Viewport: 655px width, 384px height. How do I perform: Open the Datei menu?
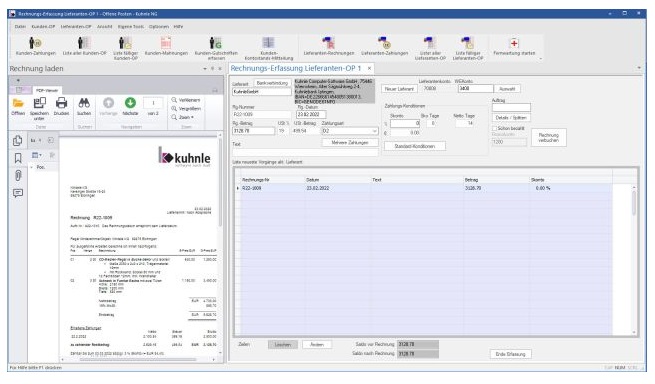[x=20, y=26]
